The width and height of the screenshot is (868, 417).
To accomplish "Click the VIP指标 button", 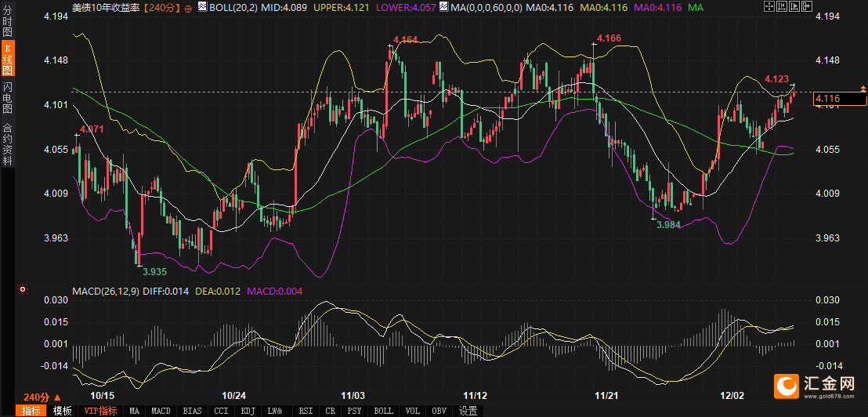I will (100, 411).
